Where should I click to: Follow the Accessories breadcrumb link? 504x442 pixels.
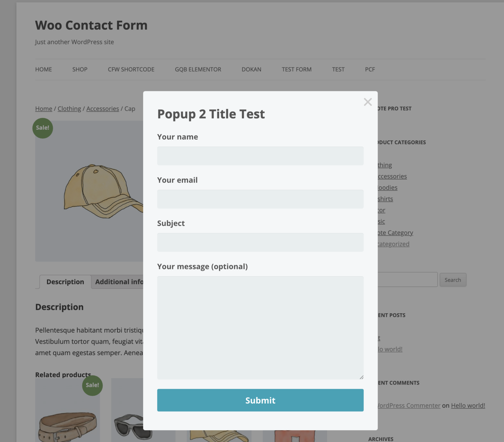pyautogui.click(x=103, y=109)
